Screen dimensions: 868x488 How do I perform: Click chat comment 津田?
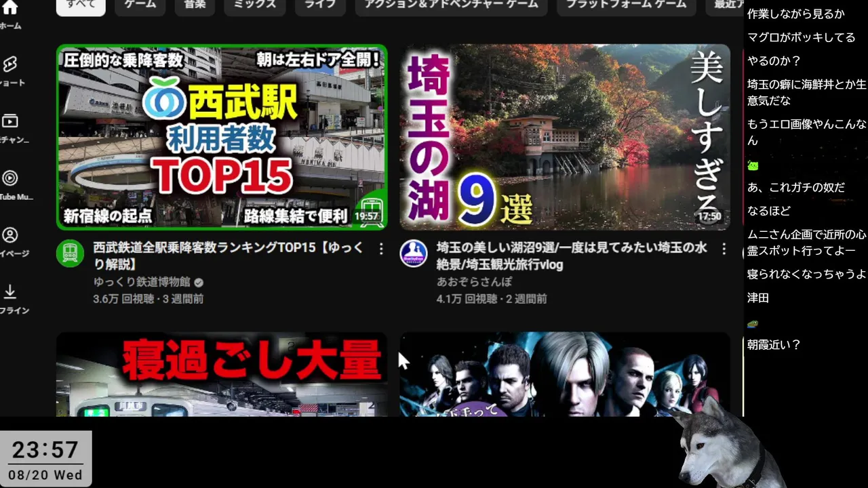[x=757, y=298]
